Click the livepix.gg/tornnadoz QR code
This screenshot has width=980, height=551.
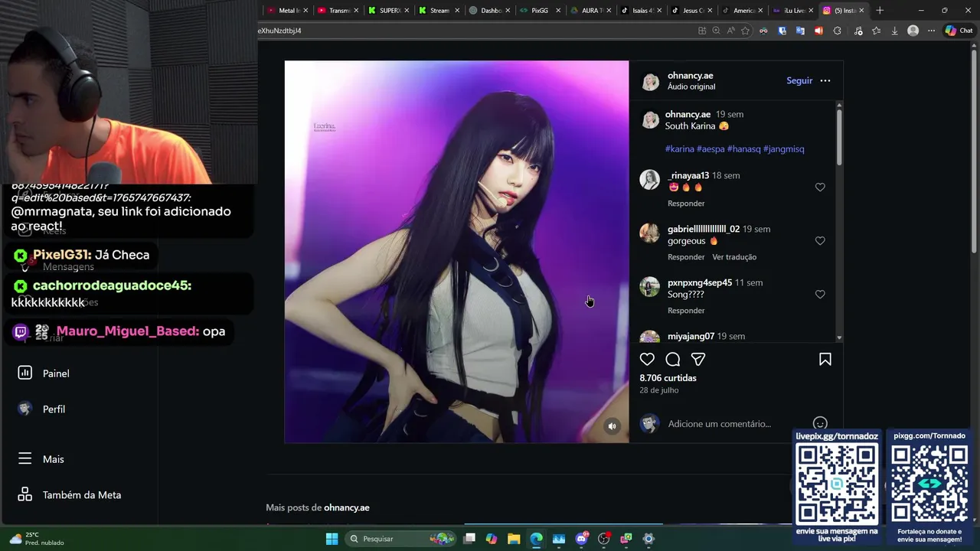[837, 484]
